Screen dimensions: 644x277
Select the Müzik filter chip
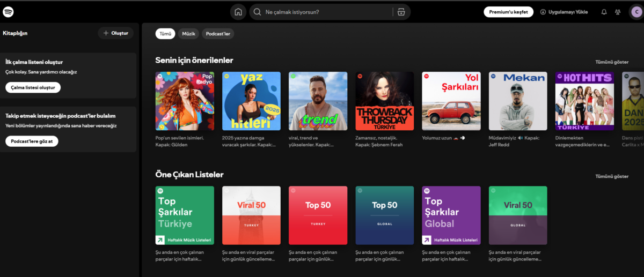188,34
